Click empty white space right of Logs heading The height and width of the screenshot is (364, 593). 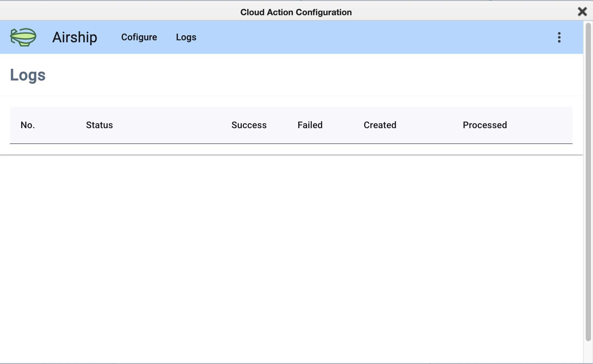297,75
